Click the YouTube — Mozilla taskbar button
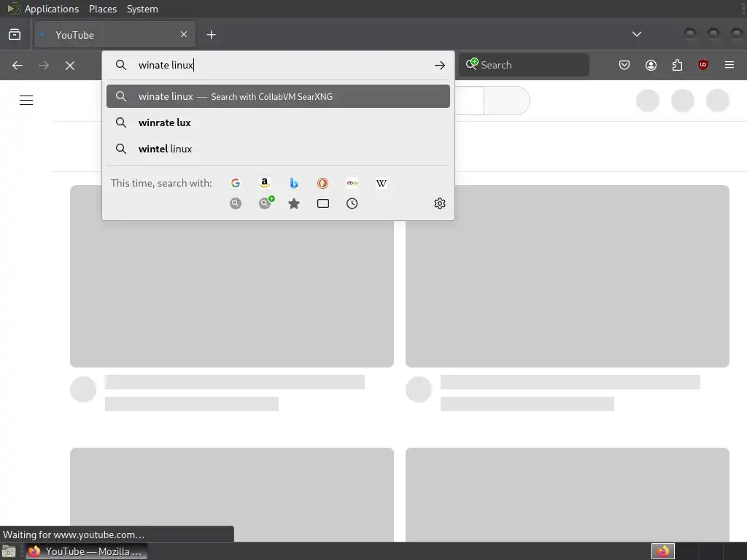The height and width of the screenshot is (560, 747). pos(86,551)
